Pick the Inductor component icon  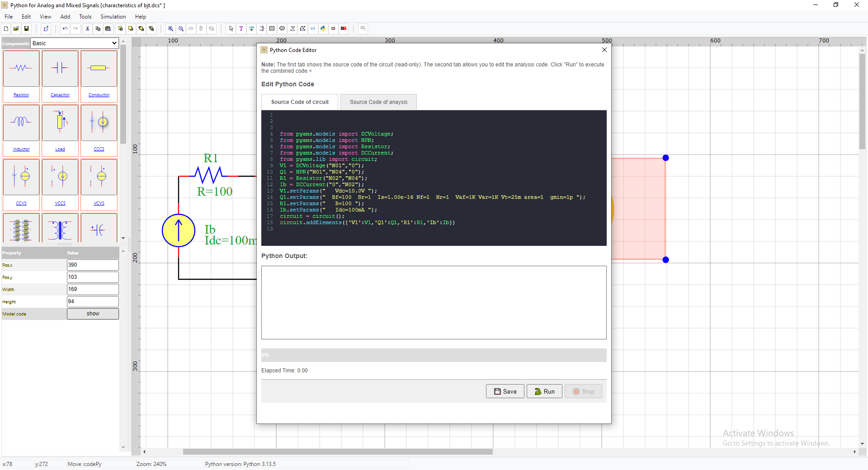(x=21, y=122)
